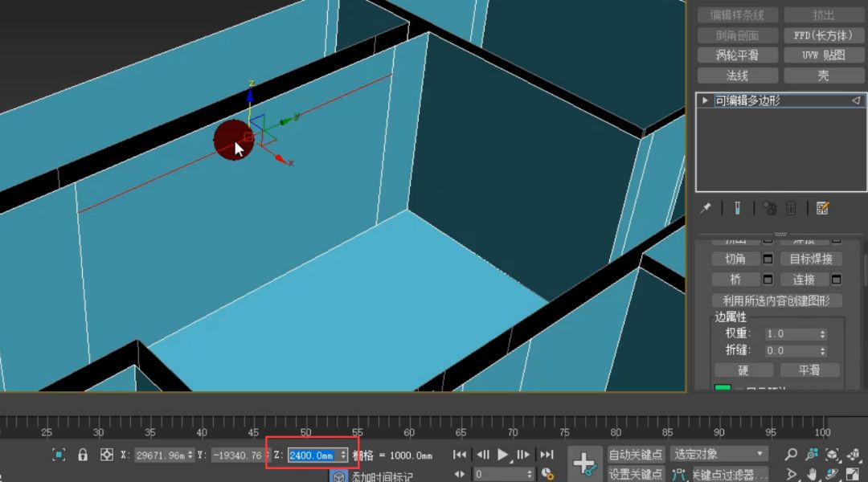Toggle absolute/offset transform type-in mode icon
The image size is (868, 482).
tap(106, 455)
